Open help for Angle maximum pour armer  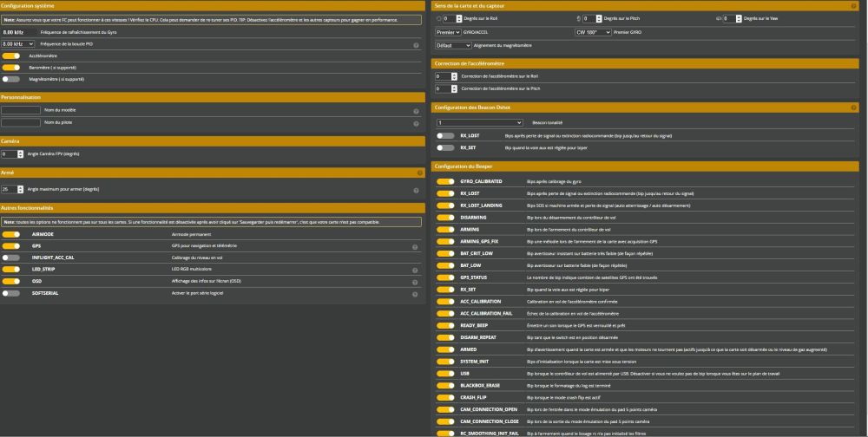point(417,188)
